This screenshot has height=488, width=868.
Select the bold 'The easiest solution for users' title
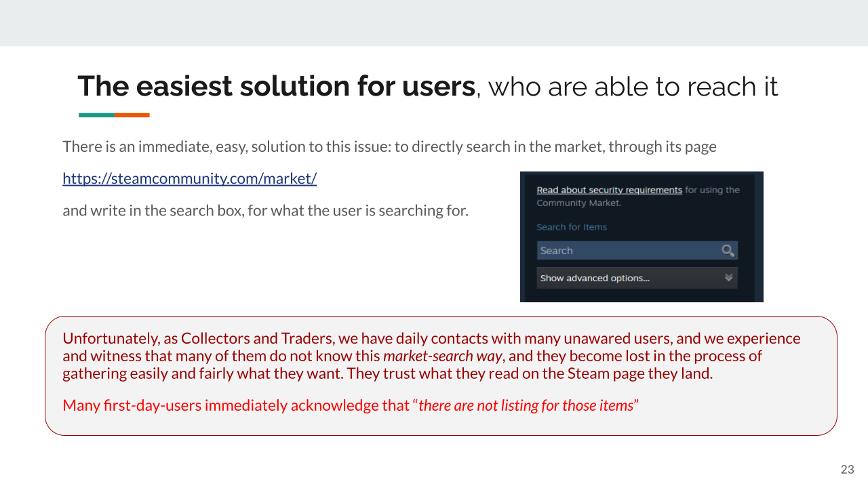(276, 87)
